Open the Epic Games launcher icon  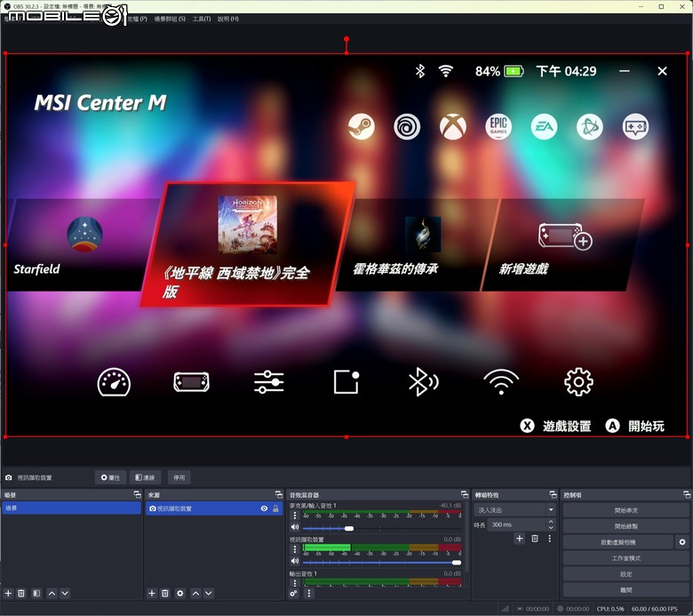coord(498,126)
